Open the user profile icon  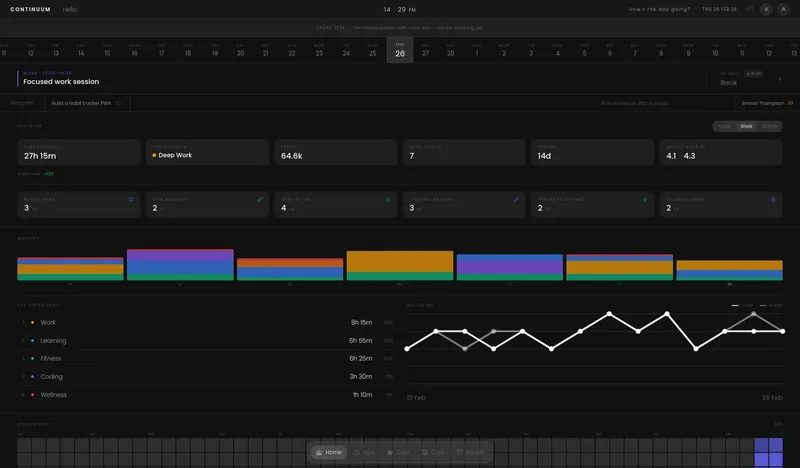pyautogui.click(x=782, y=9)
